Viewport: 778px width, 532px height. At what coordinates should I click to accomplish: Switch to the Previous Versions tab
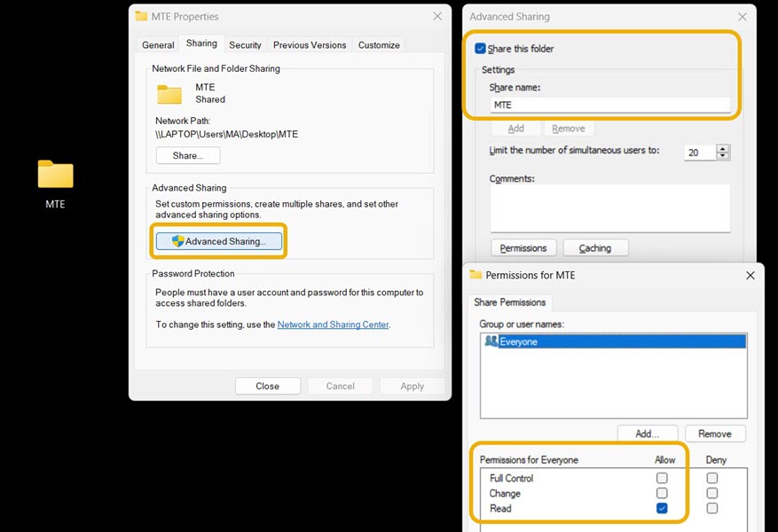[308, 44]
